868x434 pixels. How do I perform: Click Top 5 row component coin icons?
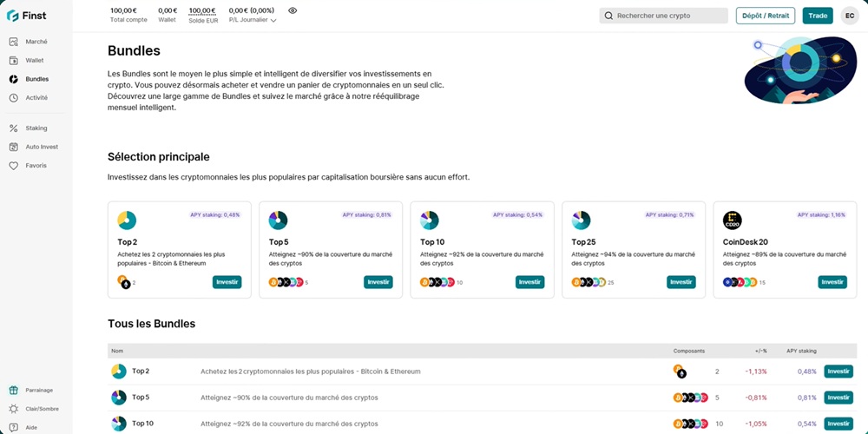[690, 398]
